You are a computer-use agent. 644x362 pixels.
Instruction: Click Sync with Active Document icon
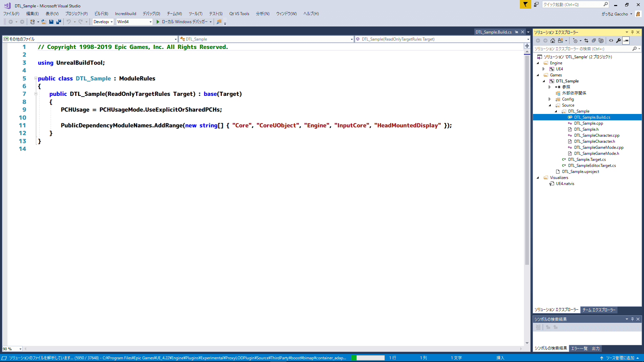(x=586, y=41)
